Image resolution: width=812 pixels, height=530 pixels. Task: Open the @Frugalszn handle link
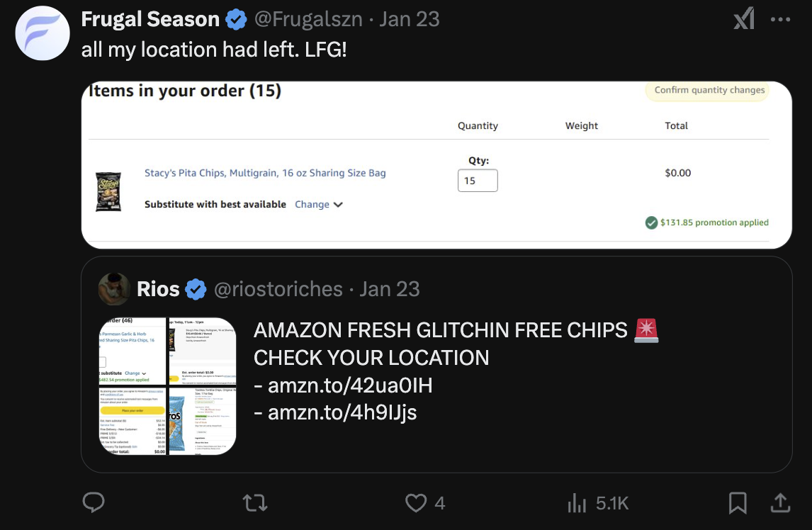pyautogui.click(x=309, y=20)
